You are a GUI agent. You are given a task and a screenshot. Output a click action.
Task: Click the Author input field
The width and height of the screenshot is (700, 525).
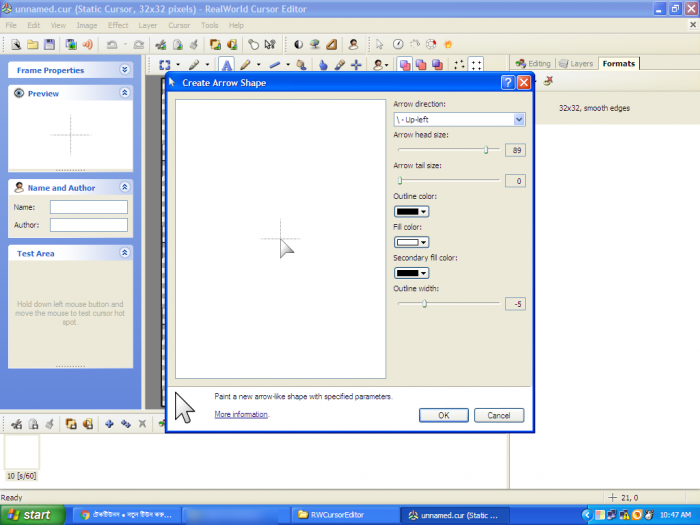click(89, 225)
